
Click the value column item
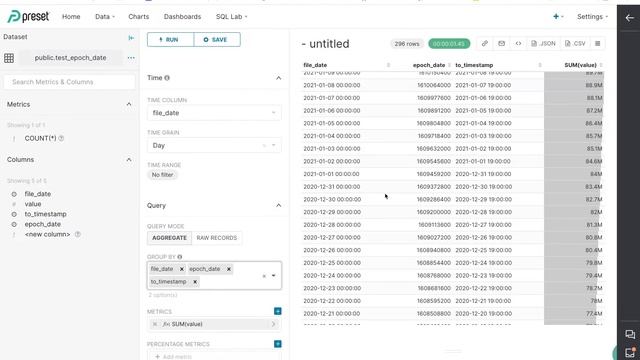[x=33, y=204]
